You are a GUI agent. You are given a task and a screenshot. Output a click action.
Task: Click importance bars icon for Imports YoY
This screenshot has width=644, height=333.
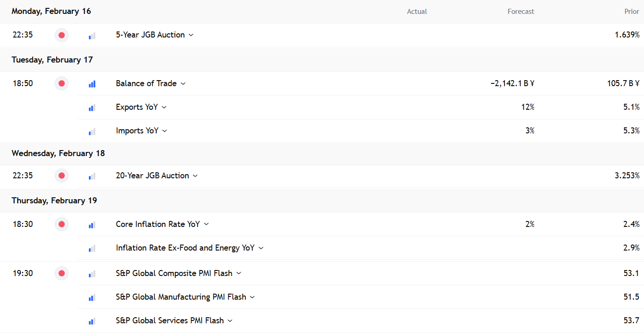[92, 131]
